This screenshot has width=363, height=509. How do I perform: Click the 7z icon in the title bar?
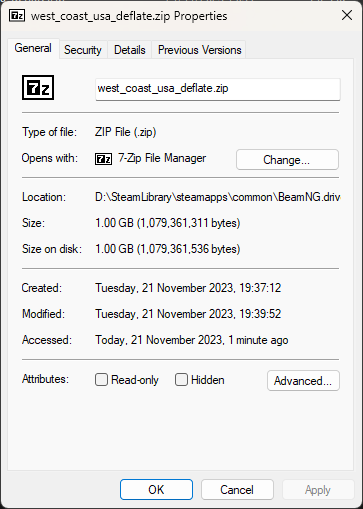17,16
